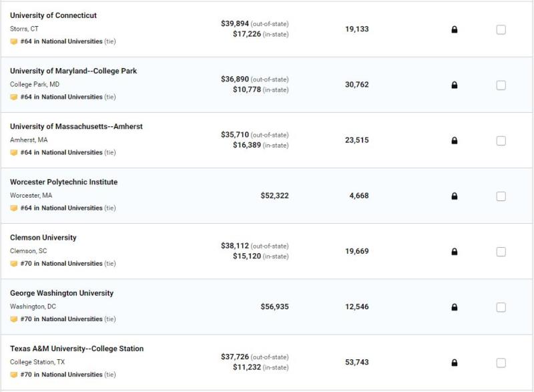The width and height of the screenshot is (534, 392).
Task: Open Texas A&M University--College Station link
Action: (x=77, y=349)
